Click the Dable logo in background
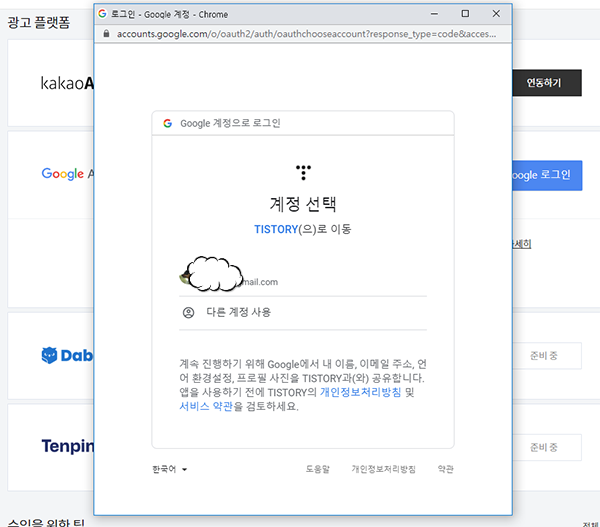Viewport: 600px width, 527px height. 67,356
